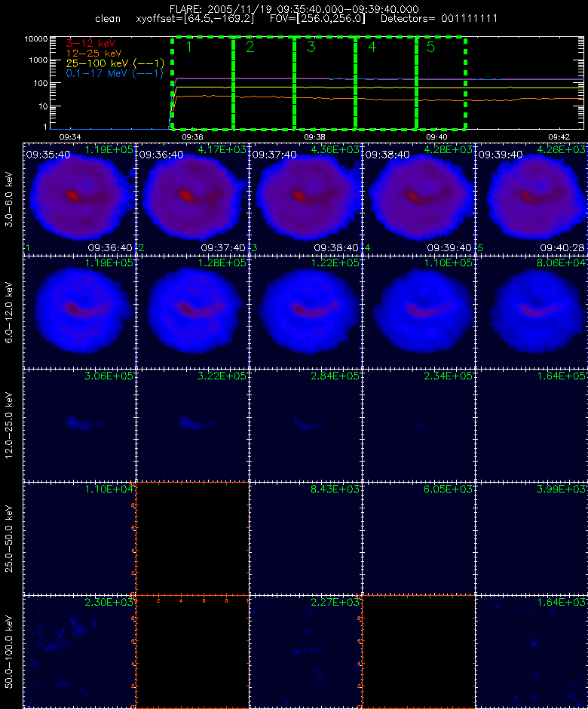Screen dimensions: 588x709
Task: Click the 'xyoffset=[64.5,-169.2]' text
Action: coord(194,19)
